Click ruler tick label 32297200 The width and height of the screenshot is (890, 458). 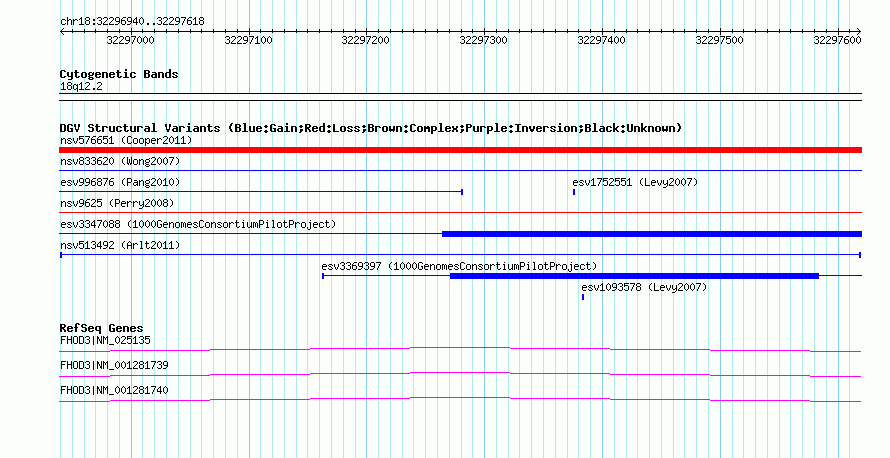coord(366,40)
